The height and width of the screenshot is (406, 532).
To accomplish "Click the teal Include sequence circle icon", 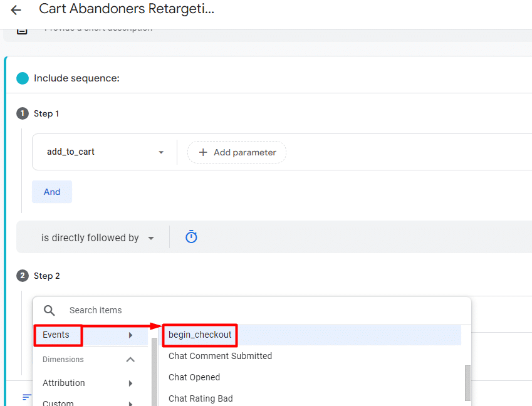I will coord(23,78).
